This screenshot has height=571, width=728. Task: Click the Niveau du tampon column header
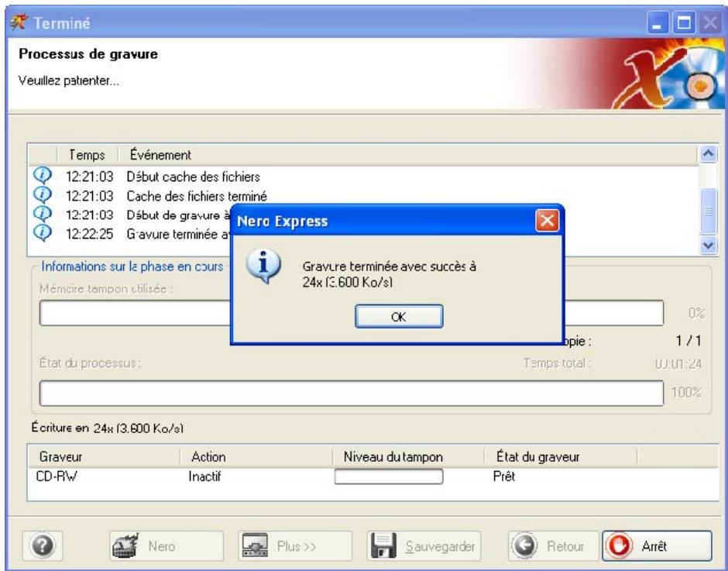point(409,456)
